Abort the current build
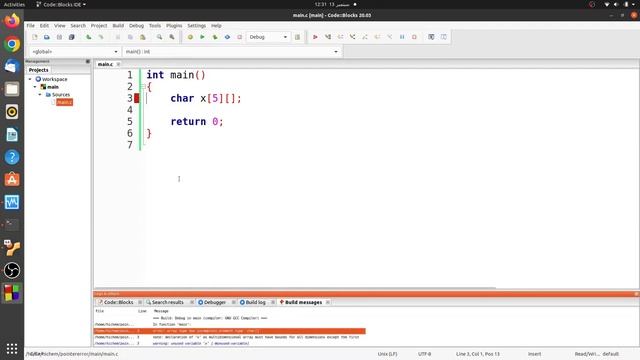The height and width of the screenshot is (360, 640). tap(240, 37)
